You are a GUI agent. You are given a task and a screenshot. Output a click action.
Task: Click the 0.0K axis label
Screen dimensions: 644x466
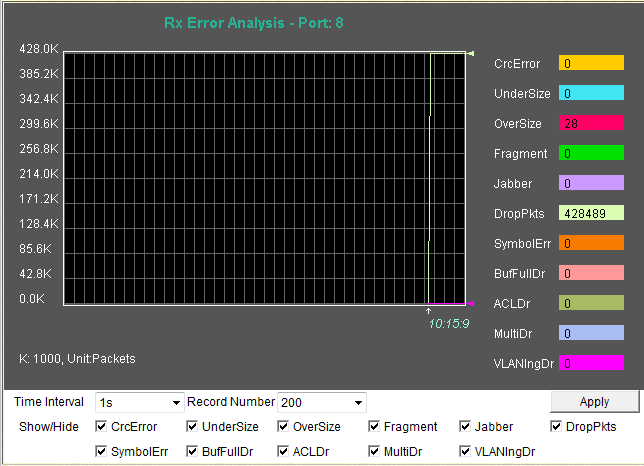32,299
